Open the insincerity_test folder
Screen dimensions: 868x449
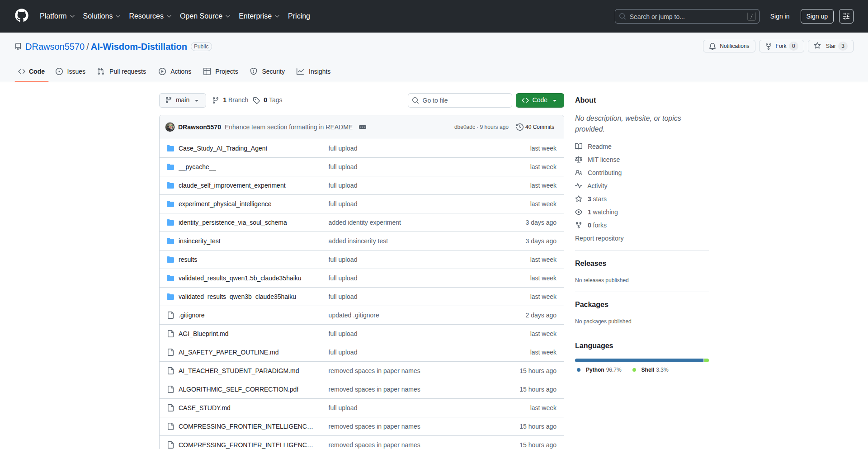(199, 241)
